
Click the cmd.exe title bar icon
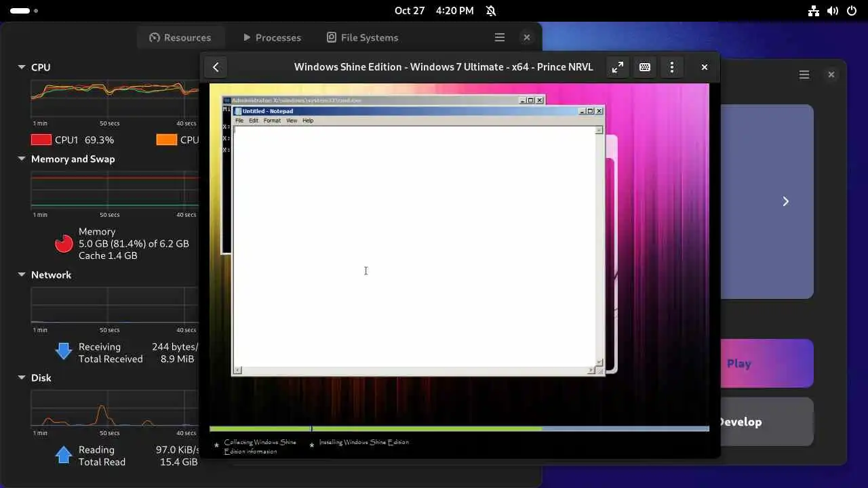227,100
